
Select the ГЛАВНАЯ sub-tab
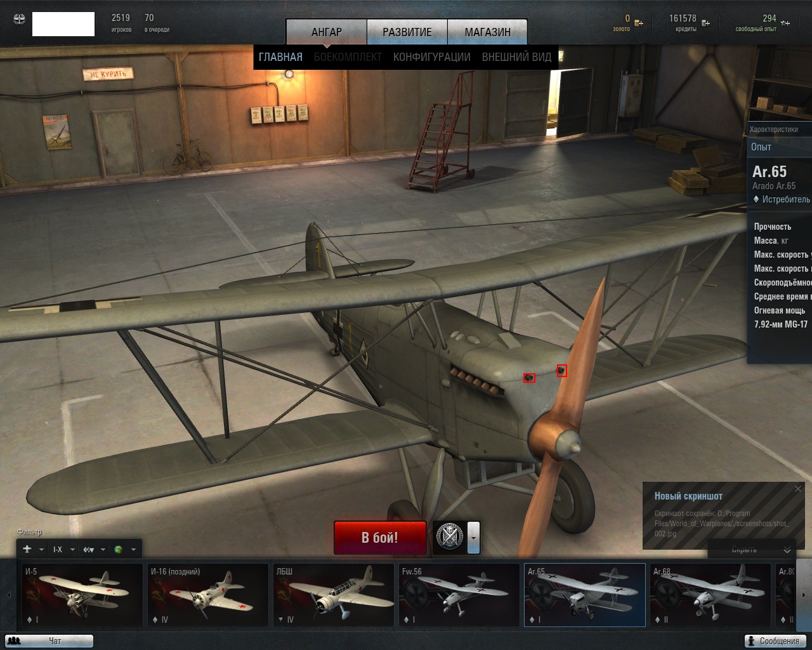(280, 57)
